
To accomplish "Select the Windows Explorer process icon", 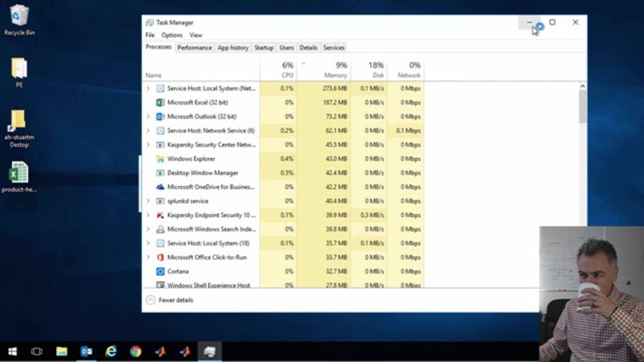I will (160, 159).
